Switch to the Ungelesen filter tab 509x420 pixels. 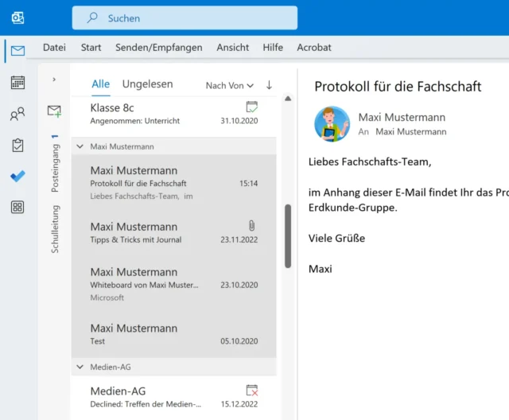[x=147, y=84]
